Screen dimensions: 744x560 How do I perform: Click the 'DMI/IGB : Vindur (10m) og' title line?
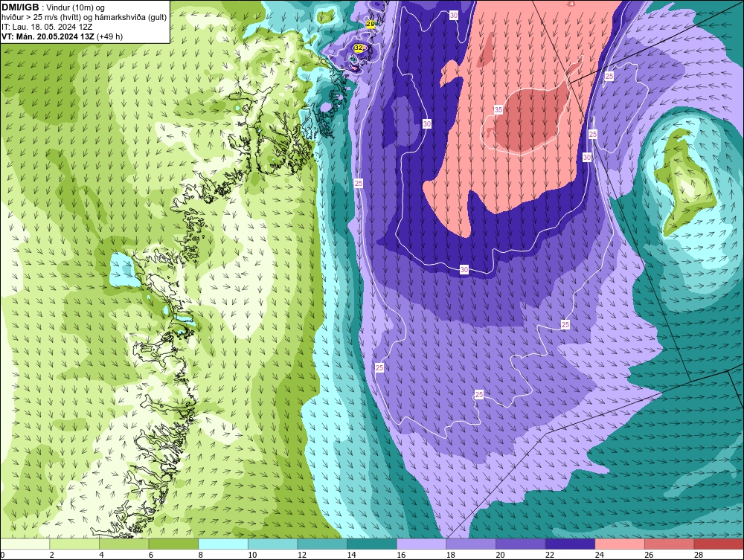[53, 7]
